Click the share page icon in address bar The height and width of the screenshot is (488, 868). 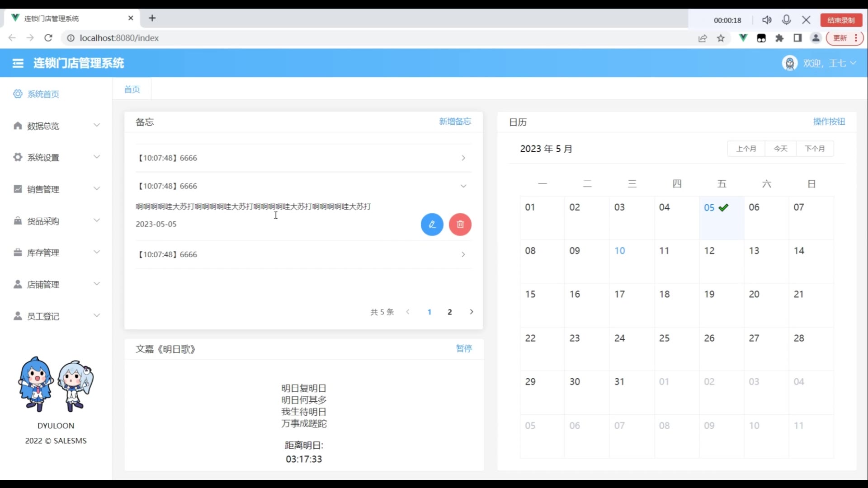[x=703, y=38]
